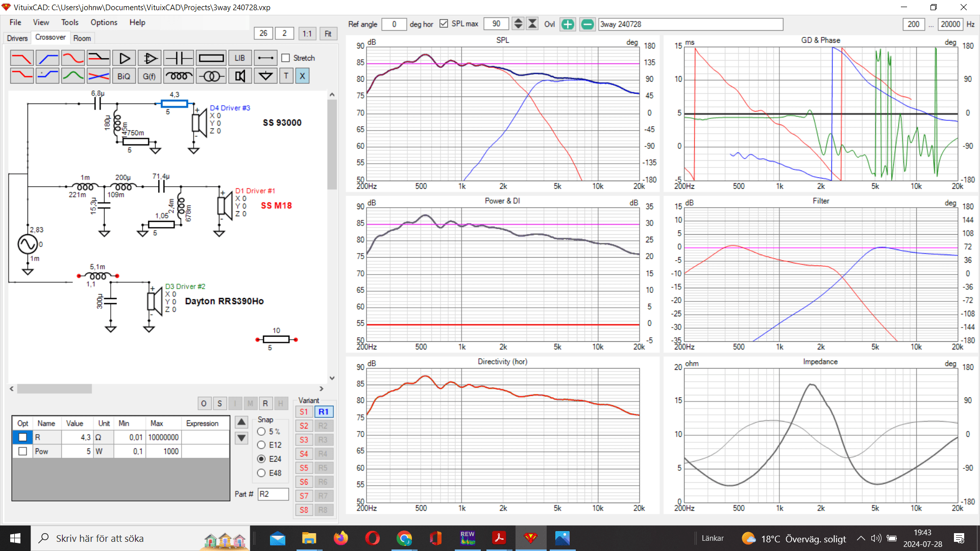
Task: Select the crossed red-blue lines icon
Action: click(99, 76)
